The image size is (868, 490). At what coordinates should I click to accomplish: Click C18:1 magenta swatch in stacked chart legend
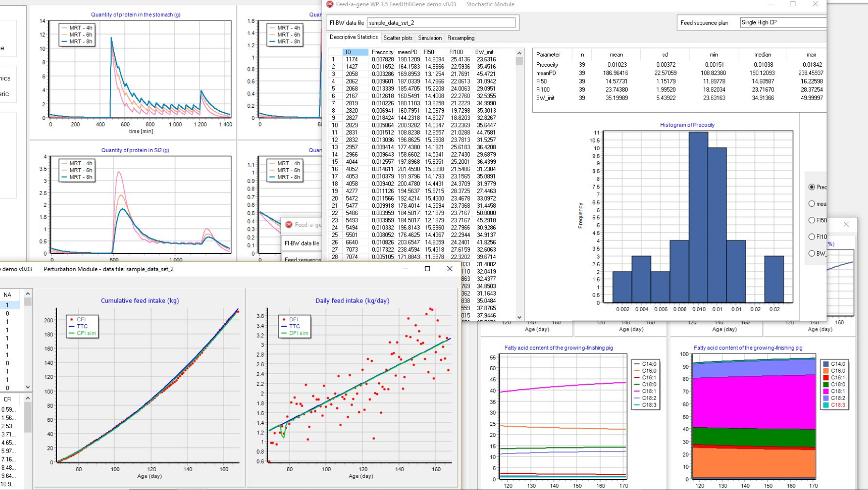826,391
